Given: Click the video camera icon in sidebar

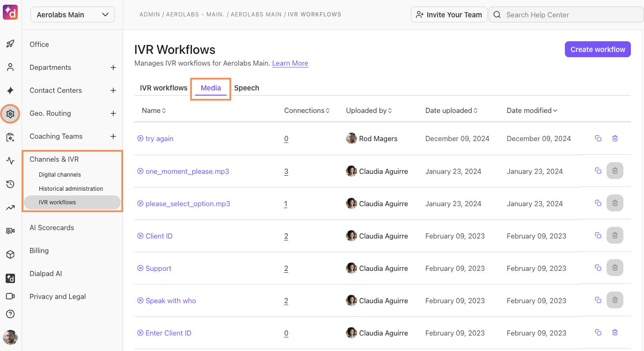Looking at the screenshot, I should (10, 296).
